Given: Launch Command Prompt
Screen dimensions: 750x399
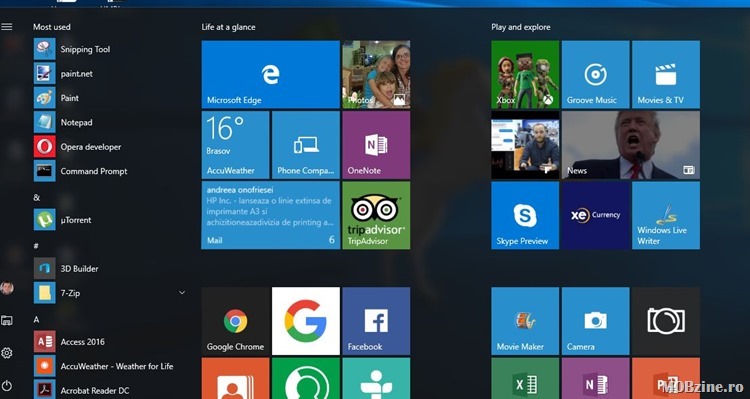Looking at the screenshot, I should pos(110,171).
